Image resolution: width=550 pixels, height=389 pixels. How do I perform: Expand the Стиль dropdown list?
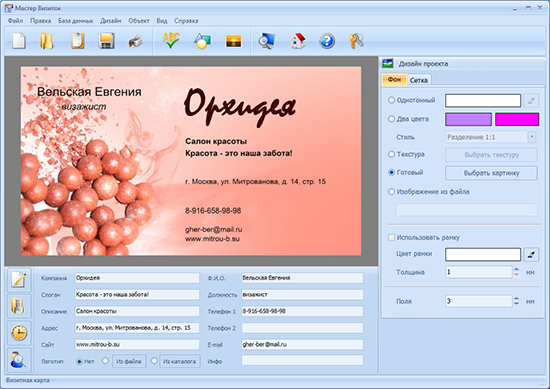pyautogui.click(x=532, y=137)
